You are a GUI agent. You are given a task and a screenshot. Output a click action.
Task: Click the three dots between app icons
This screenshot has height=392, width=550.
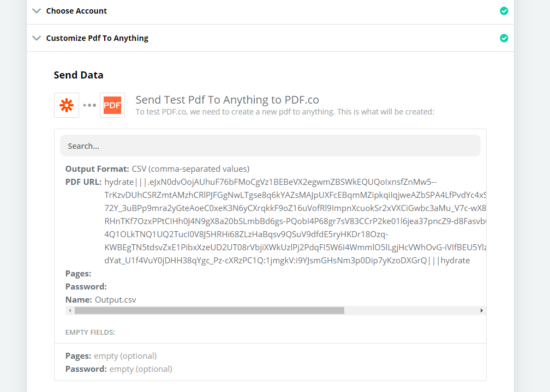click(89, 105)
